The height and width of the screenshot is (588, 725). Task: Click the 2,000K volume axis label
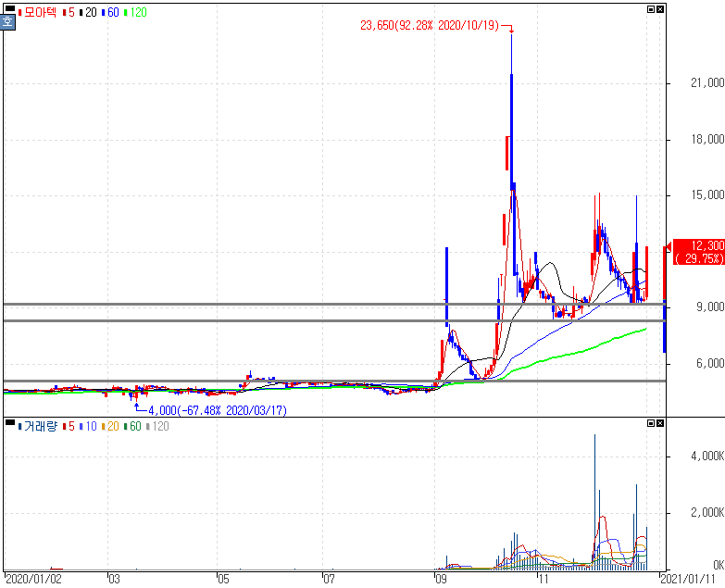[707, 512]
